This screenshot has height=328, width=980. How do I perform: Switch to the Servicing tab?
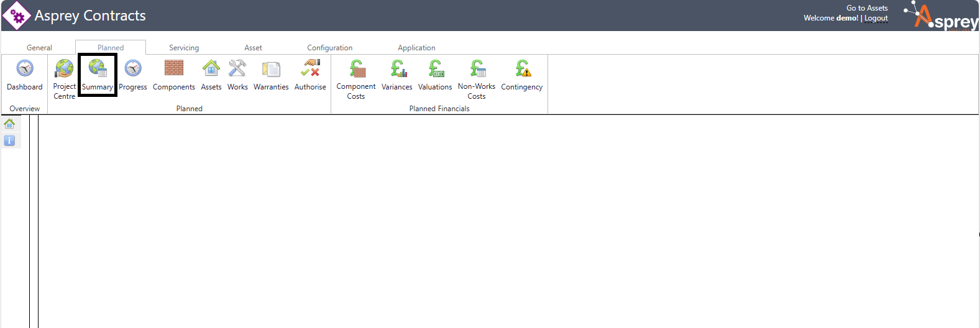(x=184, y=48)
